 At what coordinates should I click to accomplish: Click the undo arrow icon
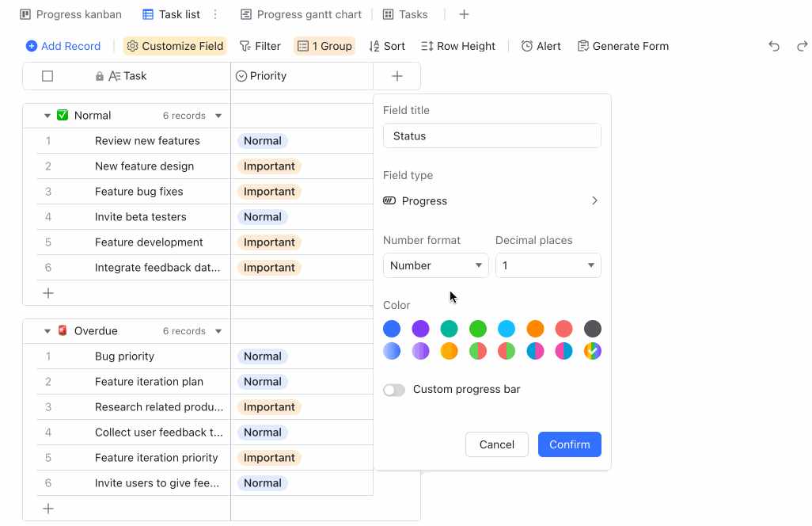[774, 46]
